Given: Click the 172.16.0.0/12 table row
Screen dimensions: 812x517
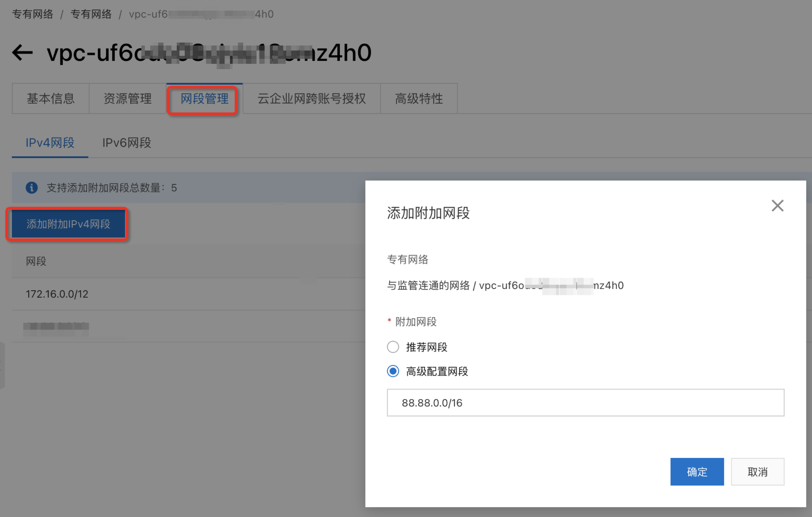Looking at the screenshot, I should coord(57,294).
